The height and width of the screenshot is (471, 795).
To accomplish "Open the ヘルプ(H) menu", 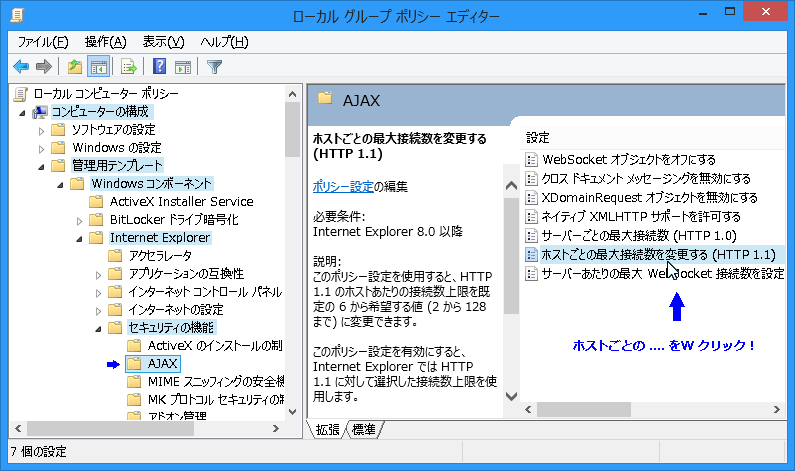I will click(x=224, y=42).
